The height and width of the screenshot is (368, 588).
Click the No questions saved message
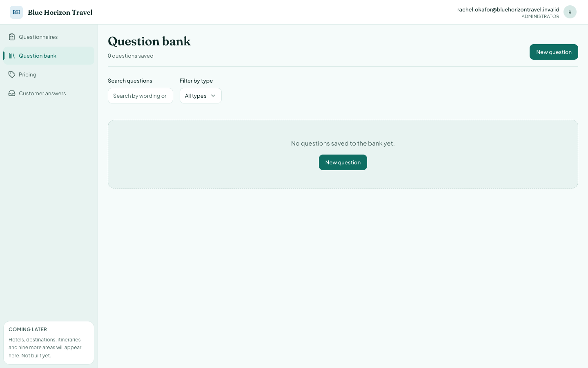coord(343,143)
